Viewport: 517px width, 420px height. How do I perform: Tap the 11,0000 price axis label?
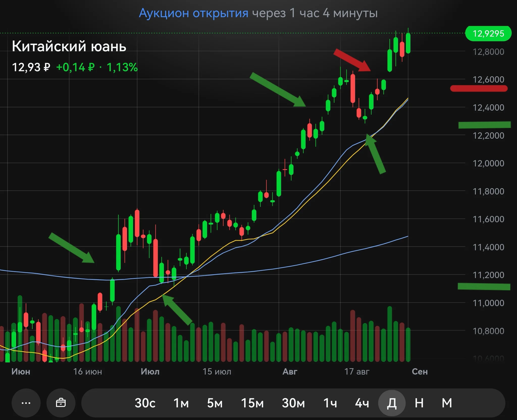(x=488, y=303)
